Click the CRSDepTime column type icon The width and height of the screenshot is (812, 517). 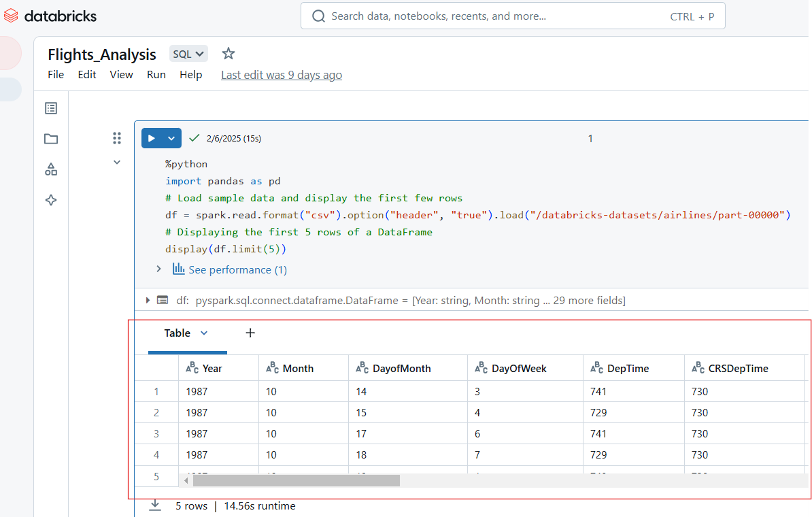[x=698, y=367]
